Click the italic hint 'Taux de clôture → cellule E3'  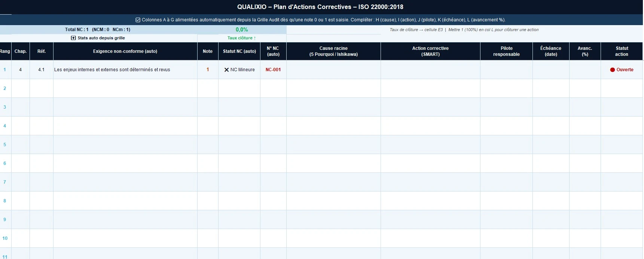click(x=416, y=30)
